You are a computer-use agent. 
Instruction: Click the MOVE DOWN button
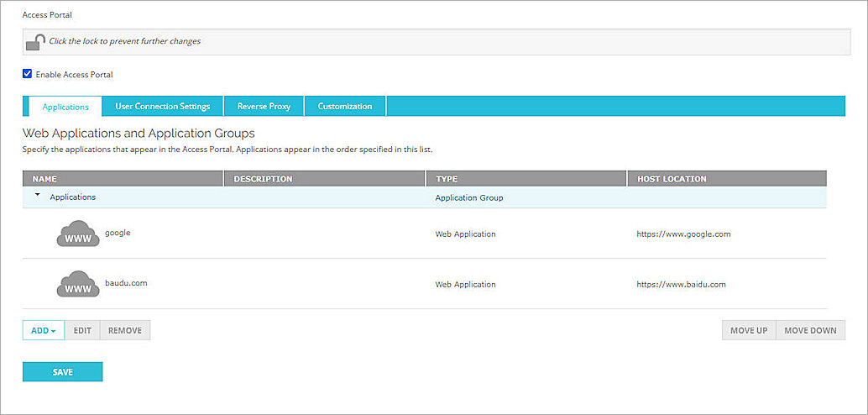(x=810, y=330)
